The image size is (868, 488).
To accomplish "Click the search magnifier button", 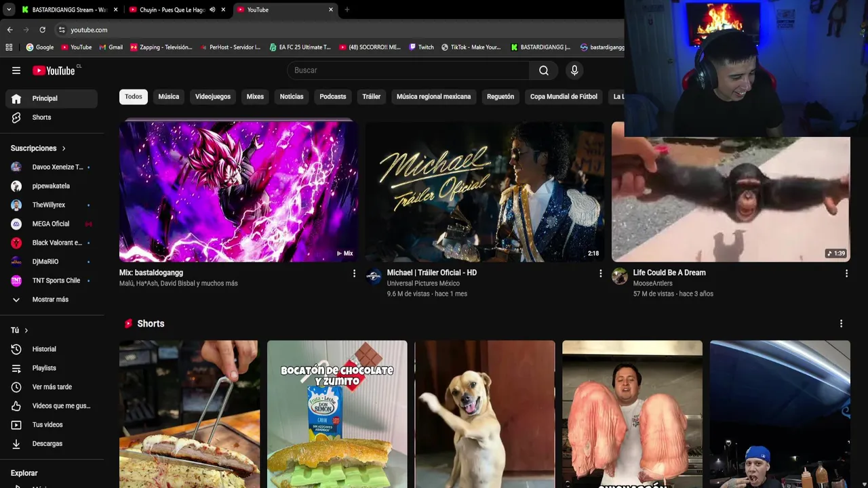I will [544, 70].
